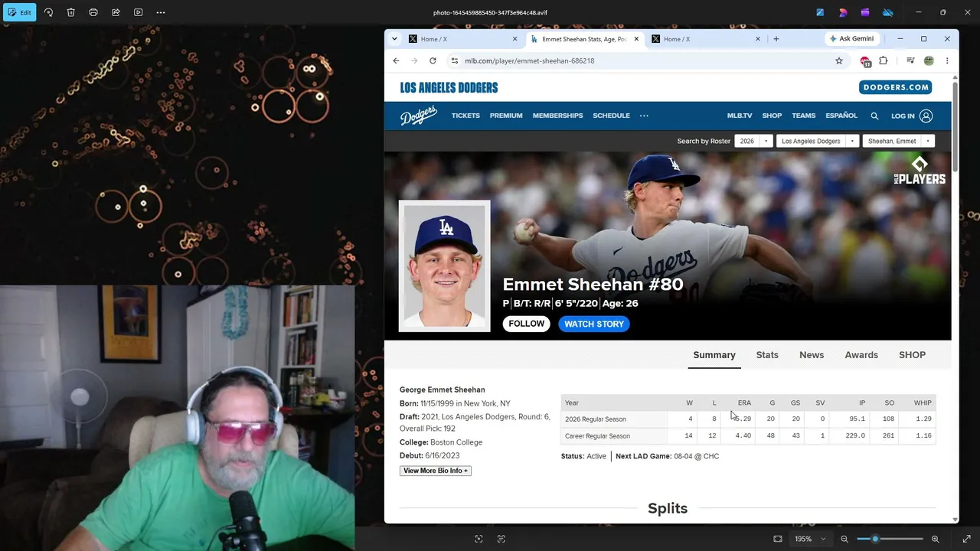Click the Los Angeles Dodgers header title

click(449, 87)
